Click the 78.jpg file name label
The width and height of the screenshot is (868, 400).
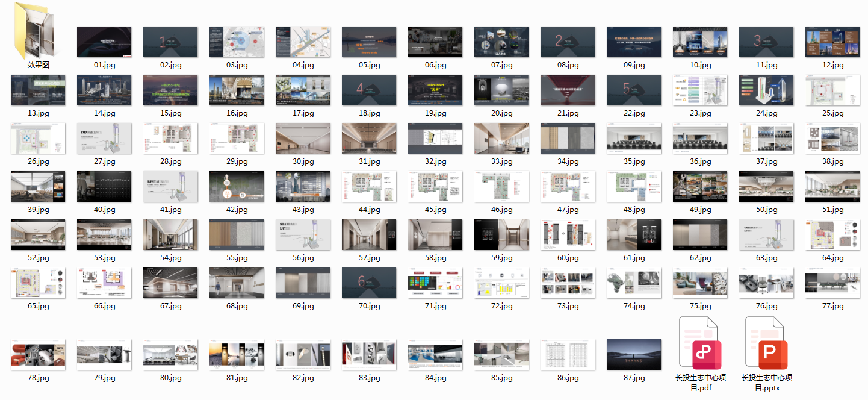coord(38,378)
